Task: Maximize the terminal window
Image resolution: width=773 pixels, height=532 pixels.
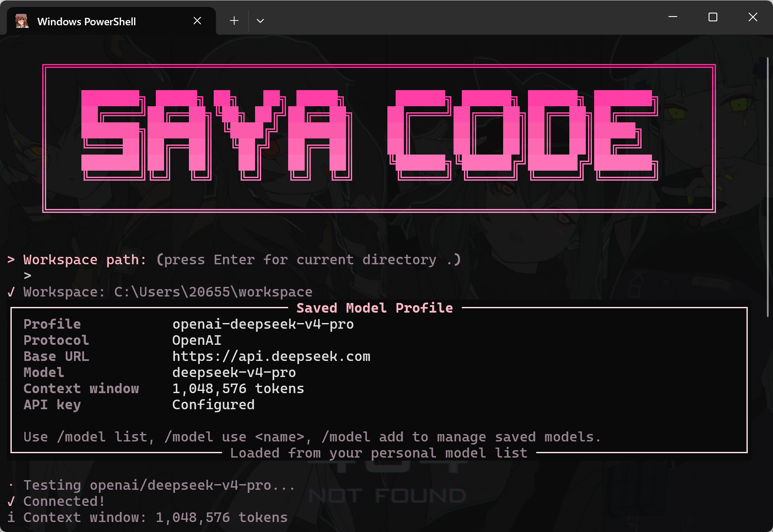Action: [x=713, y=17]
